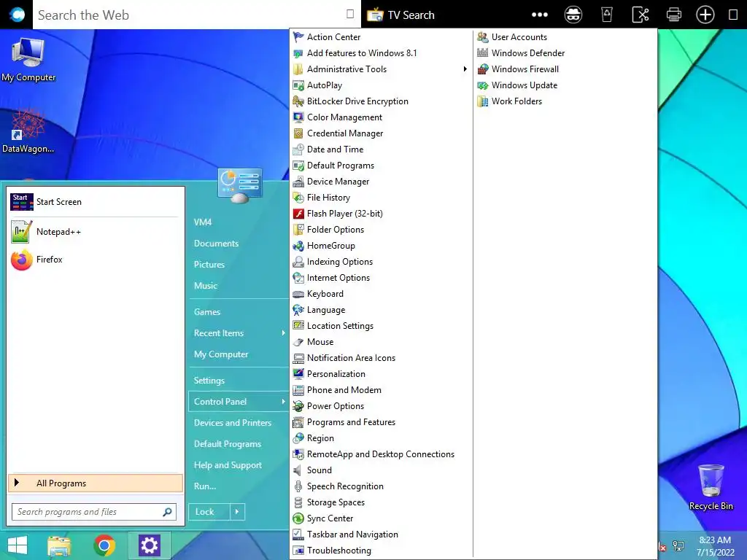Click the Keyboard icon
Image resolution: width=747 pixels, height=560 pixels.
pos(298,294)
